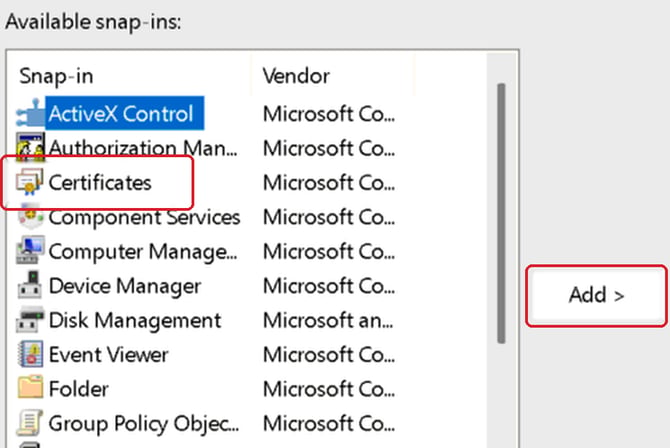The width and height of the screenshot is (670, 448).
Task: Sort by the Snap-in column header
Action: coord(128,76)
